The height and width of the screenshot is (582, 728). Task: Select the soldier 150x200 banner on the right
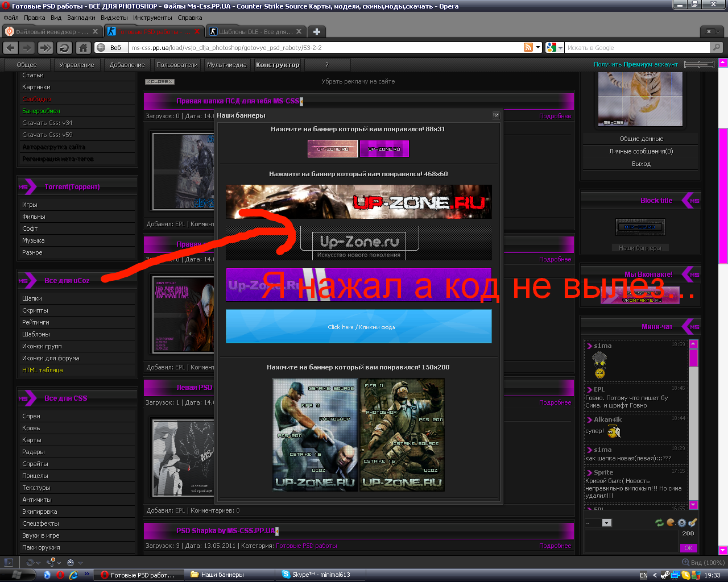coord(402,435)
